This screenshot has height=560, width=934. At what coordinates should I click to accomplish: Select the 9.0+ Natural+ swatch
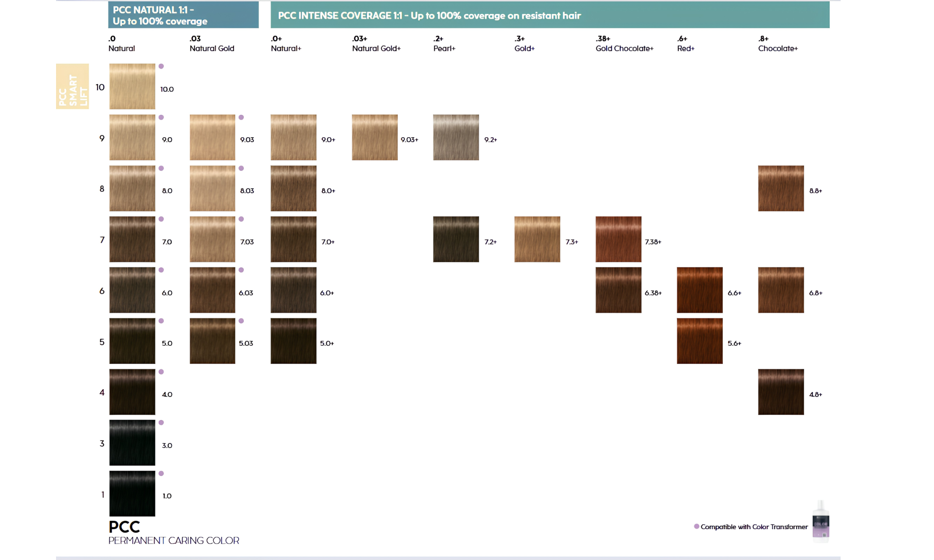pyautogui.click(x=293, y=137)
